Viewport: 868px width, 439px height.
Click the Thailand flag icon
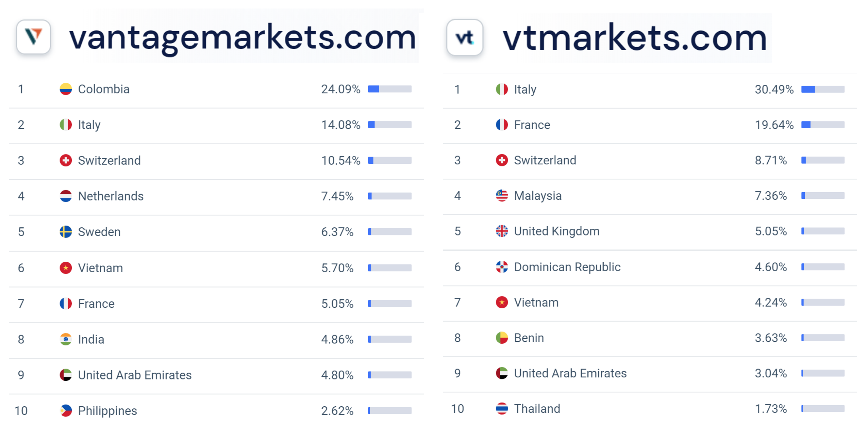(x=502, y=408)
